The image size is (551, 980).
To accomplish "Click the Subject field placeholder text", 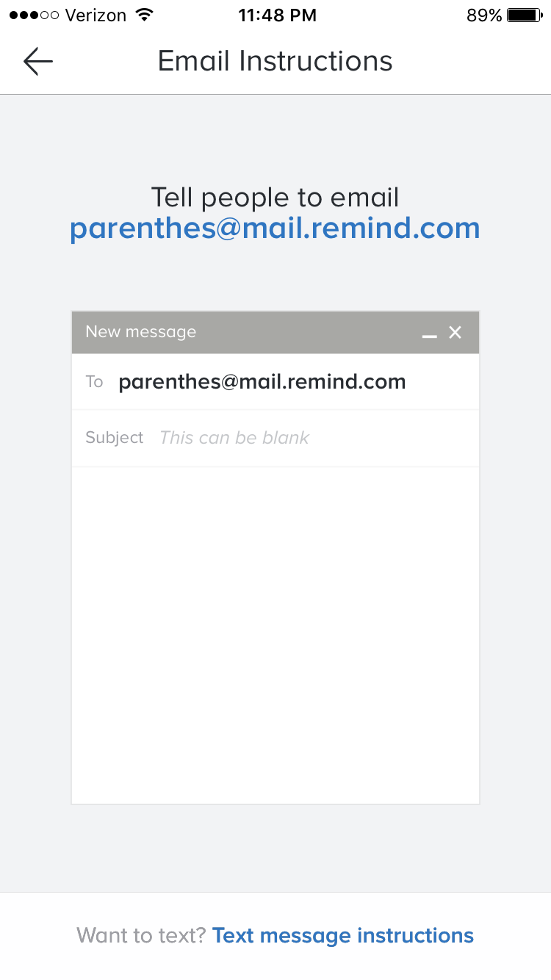I will (234, 438).
